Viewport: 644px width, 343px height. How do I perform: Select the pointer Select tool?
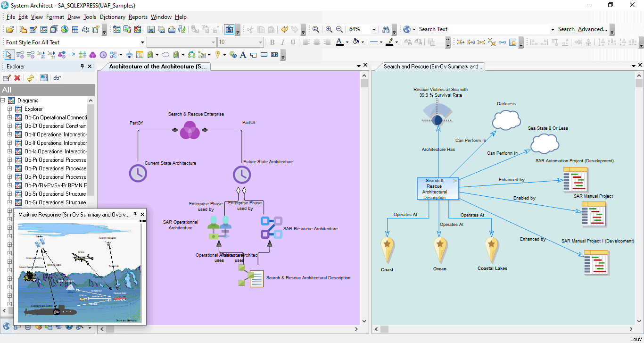coord(9,55)
